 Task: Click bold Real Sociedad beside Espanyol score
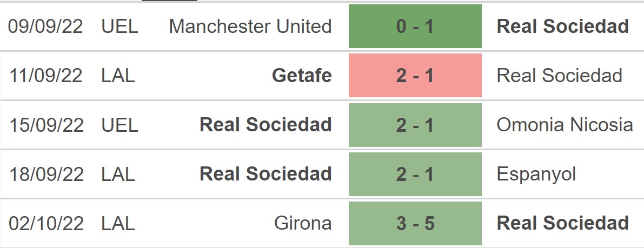[x=265, y=174]
